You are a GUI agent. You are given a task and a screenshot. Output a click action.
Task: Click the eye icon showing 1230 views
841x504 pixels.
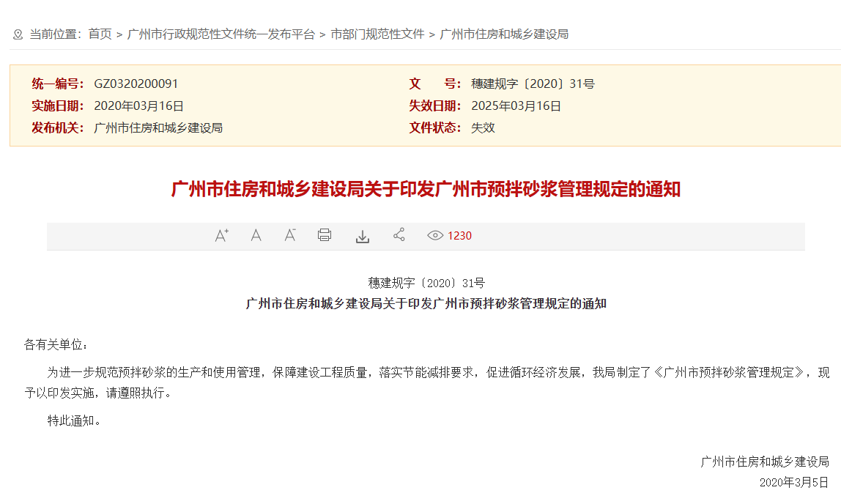pyautogui.click(x=434, y=235)
